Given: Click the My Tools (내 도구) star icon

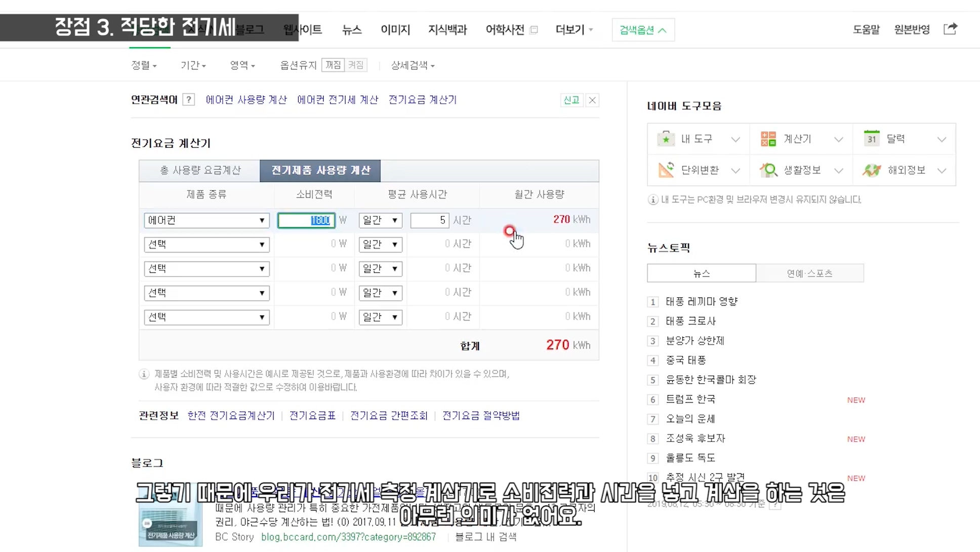Looking at the screenshot, I should pos(666,139).
